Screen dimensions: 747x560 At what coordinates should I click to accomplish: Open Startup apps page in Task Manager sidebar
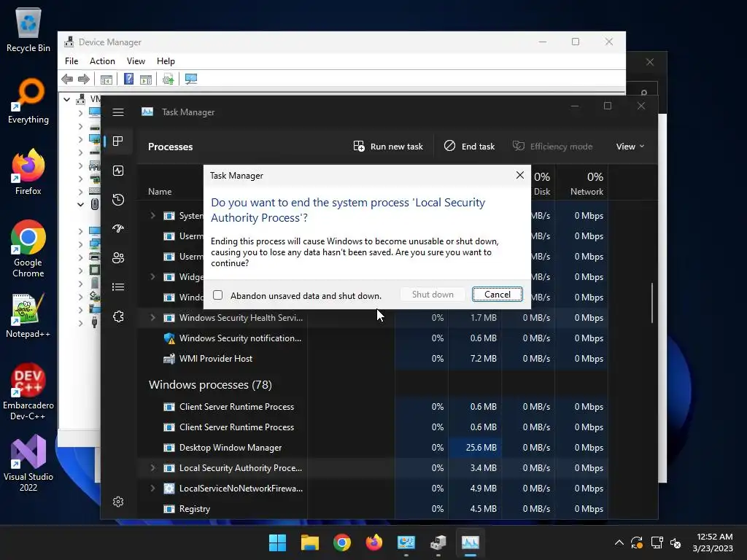(x=117, y=228)
